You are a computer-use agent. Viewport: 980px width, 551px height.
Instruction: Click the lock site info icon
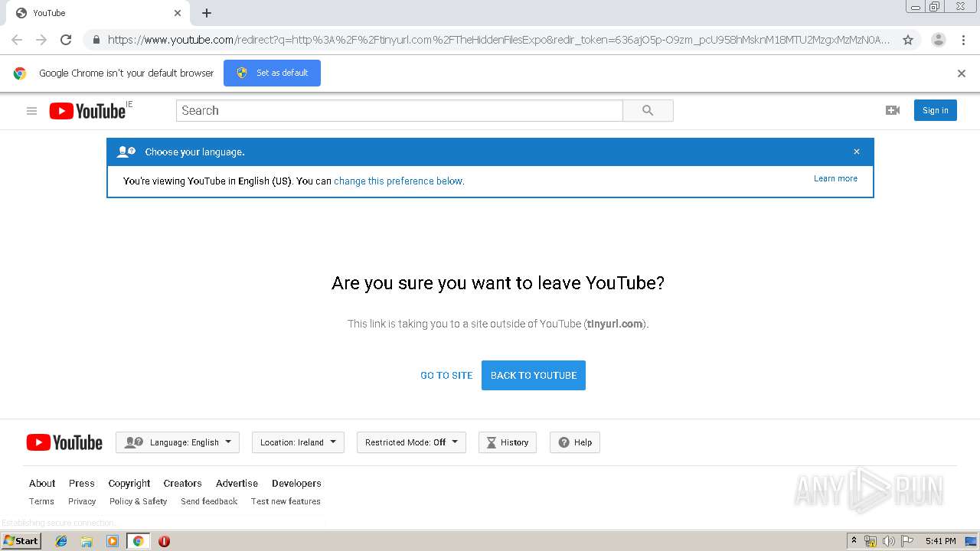pyautogui.click(x=96, y=40)
